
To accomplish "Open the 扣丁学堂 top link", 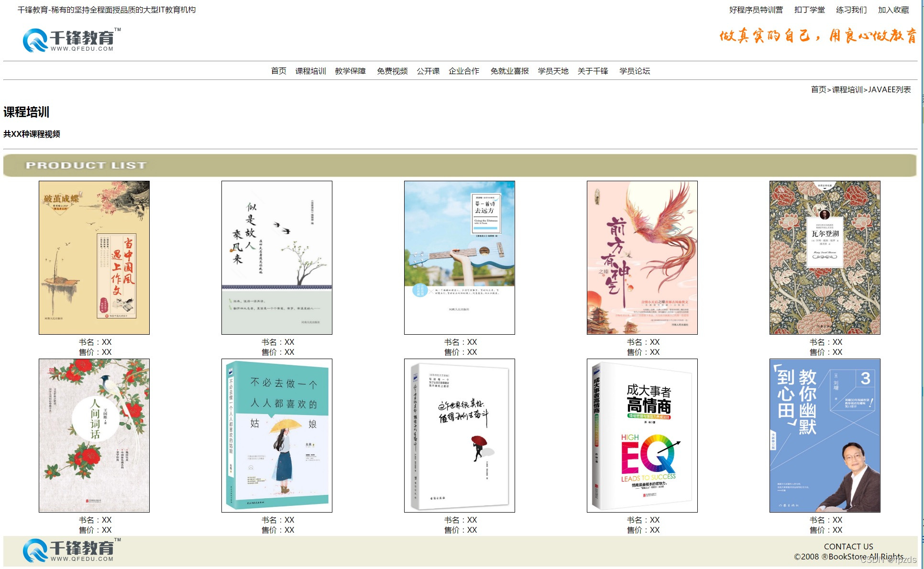I will (x=810, y=10).
